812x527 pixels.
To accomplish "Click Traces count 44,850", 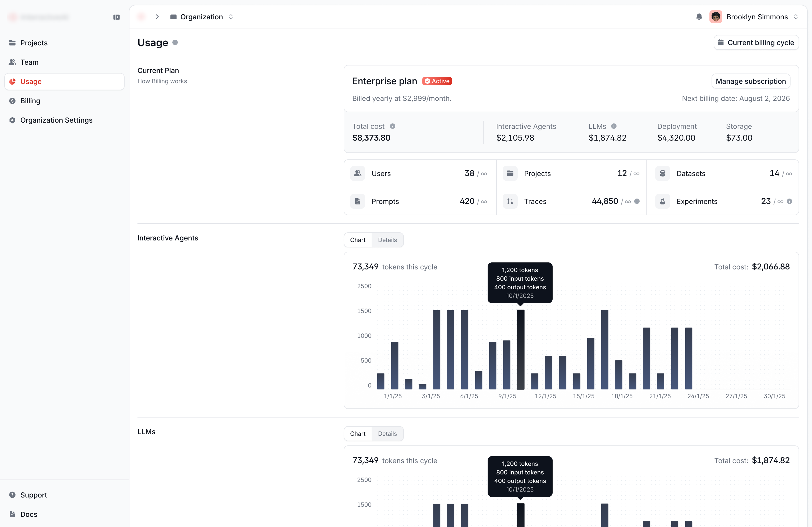I will click(x=605, y=201).
